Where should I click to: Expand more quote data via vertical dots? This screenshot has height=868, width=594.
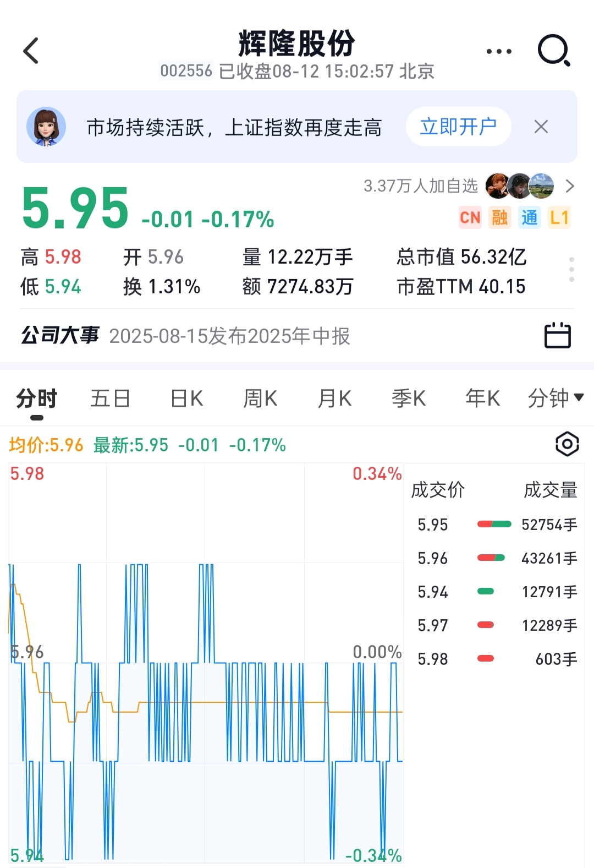coord(572,270)
